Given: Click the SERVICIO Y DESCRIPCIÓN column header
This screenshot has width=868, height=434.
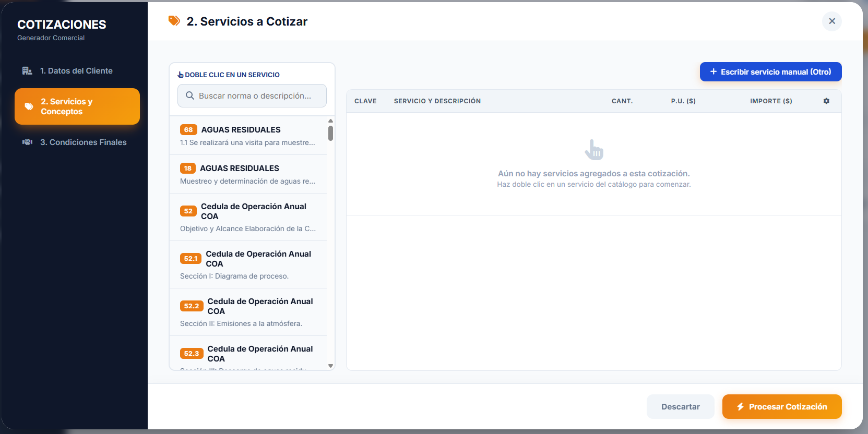Looking at the screenshot, I should click(437, 101).
